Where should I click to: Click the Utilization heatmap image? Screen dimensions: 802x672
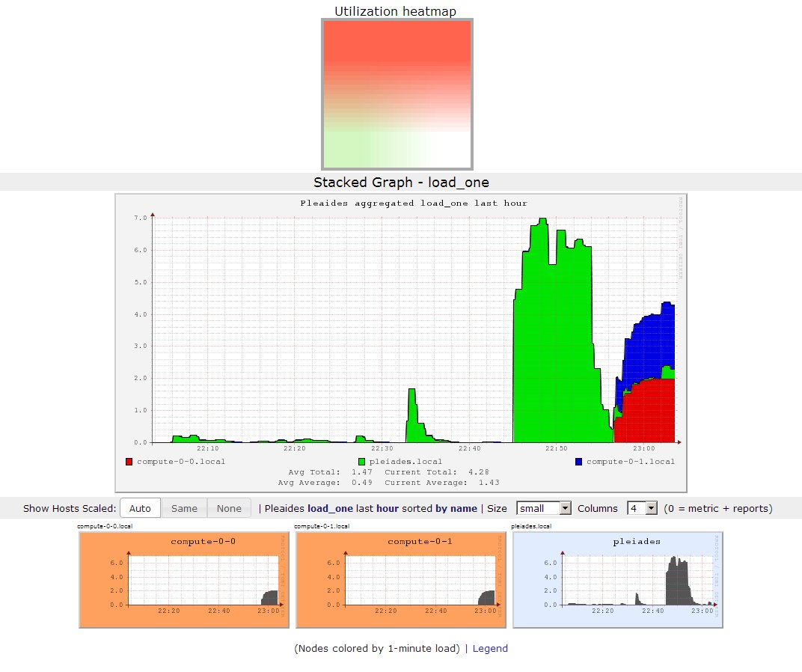point(397,94)
